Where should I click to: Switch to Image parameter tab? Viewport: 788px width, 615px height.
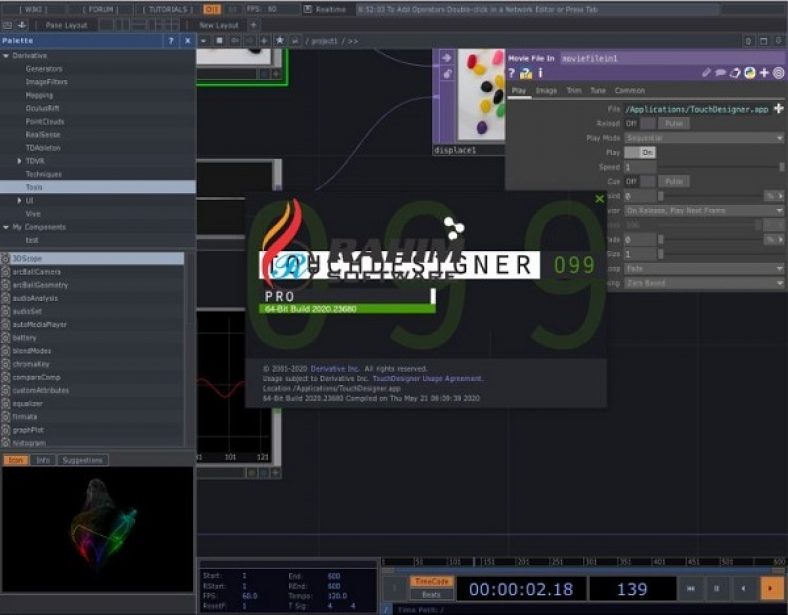(546, 90)
